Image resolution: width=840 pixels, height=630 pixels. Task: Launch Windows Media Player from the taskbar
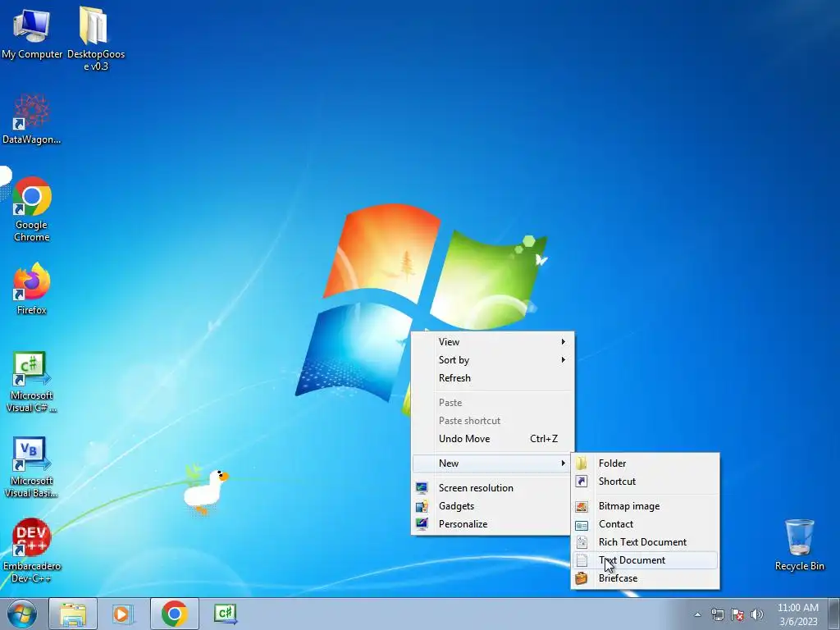[122, 614]
